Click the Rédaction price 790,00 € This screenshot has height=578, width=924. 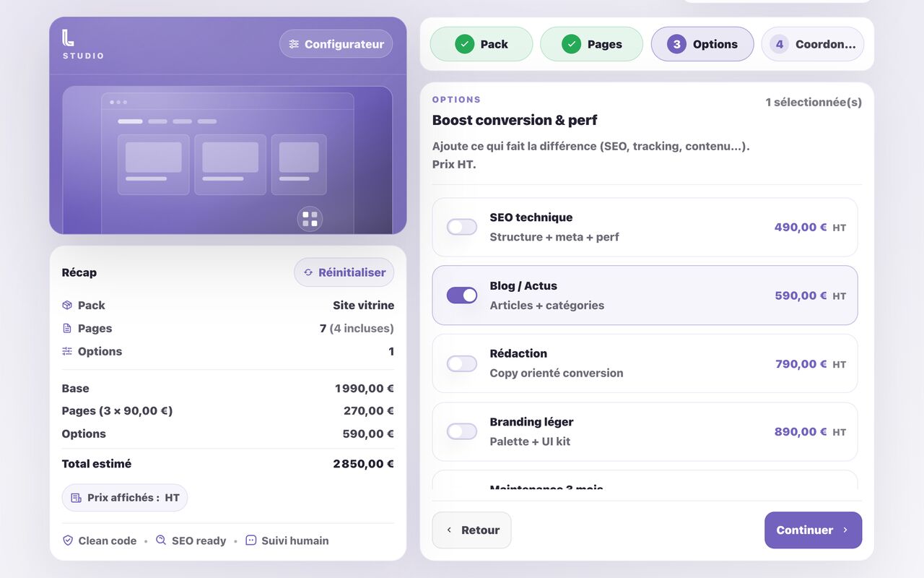801,364
